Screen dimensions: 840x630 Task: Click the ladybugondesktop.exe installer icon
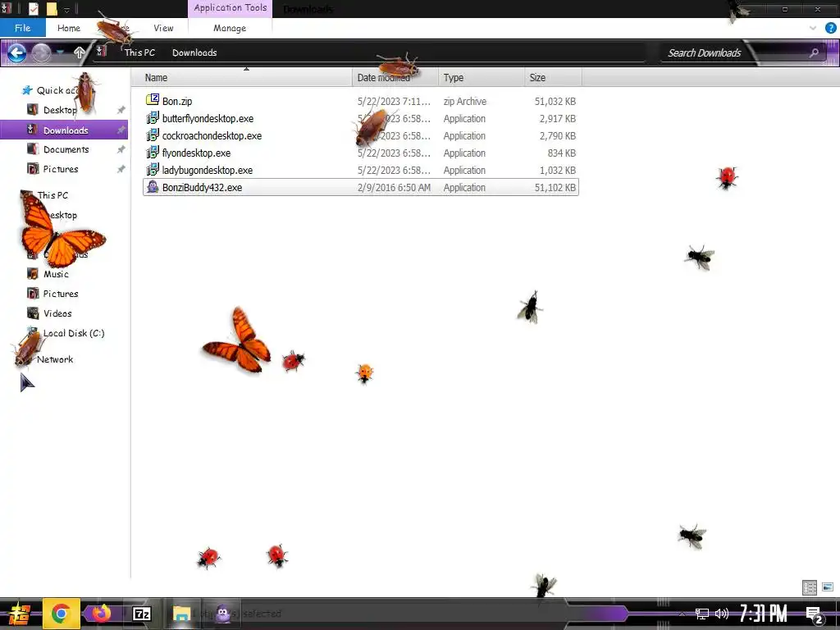153,170
